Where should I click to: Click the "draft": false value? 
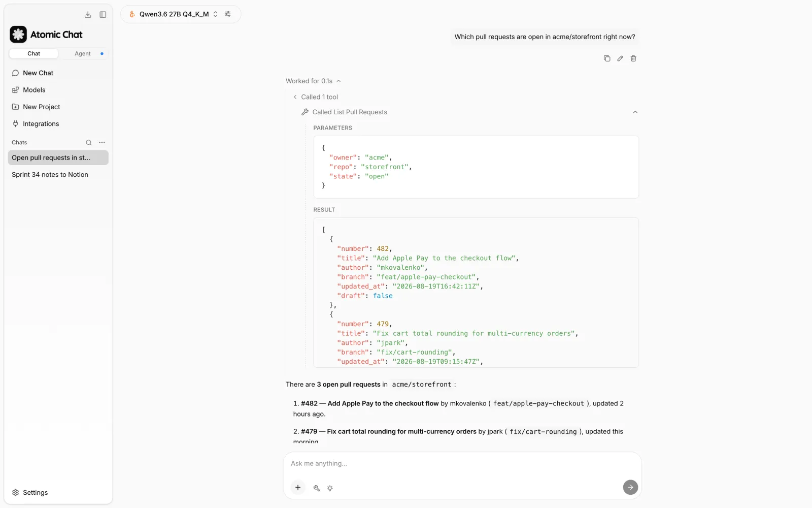[383, 296]
